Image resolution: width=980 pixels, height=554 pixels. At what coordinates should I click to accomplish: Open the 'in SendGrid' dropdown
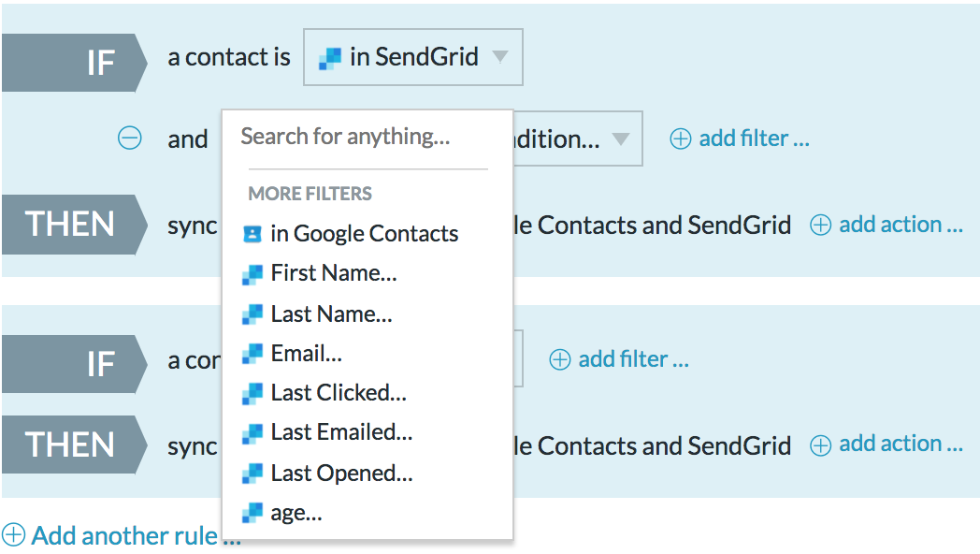413,57
